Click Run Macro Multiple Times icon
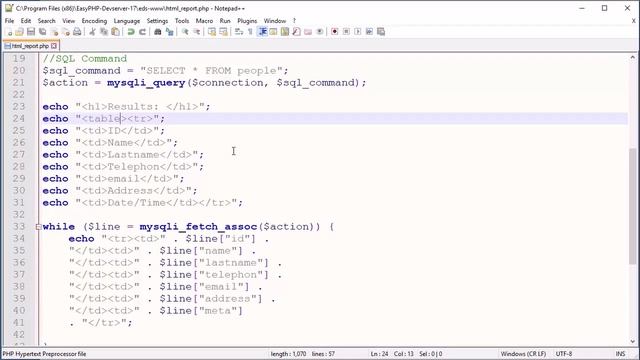Viewport: 640px width, 360px height. [369, 32]
